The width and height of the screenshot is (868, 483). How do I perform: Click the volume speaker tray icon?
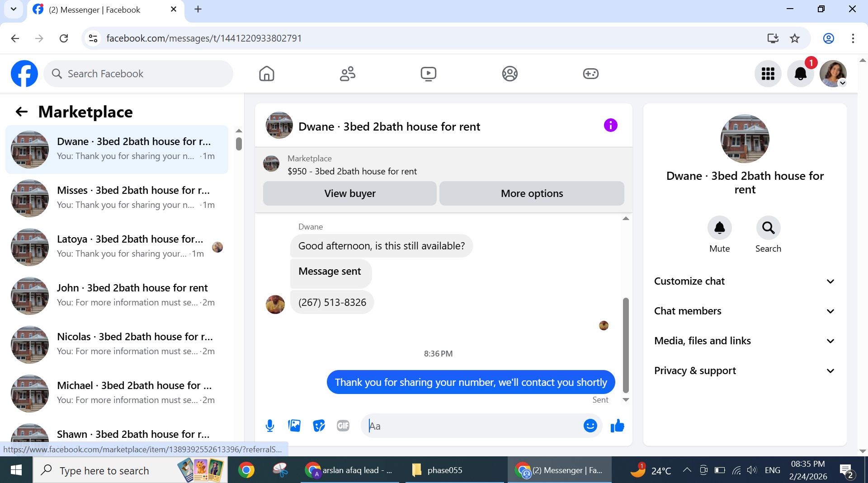pyautogui.click(x=751, y=470)
